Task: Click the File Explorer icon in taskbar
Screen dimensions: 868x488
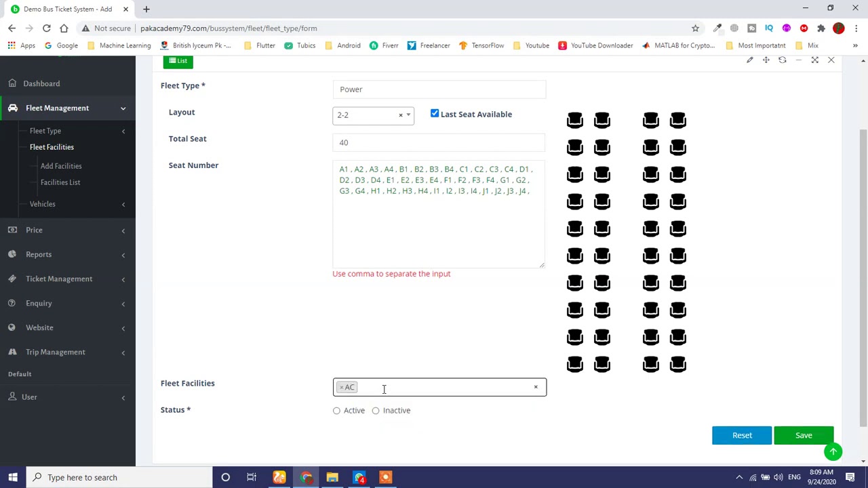Action: coord(332,477)
